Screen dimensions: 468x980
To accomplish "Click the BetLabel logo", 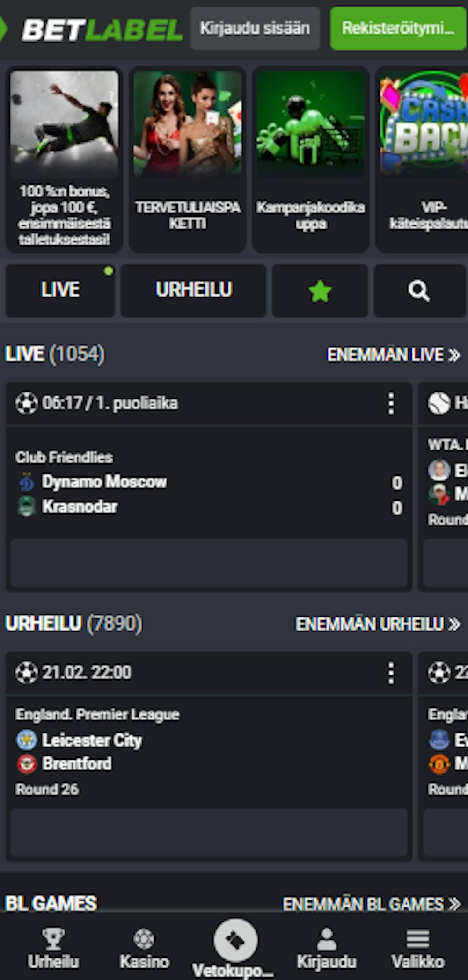I will (x=92, y=30).
